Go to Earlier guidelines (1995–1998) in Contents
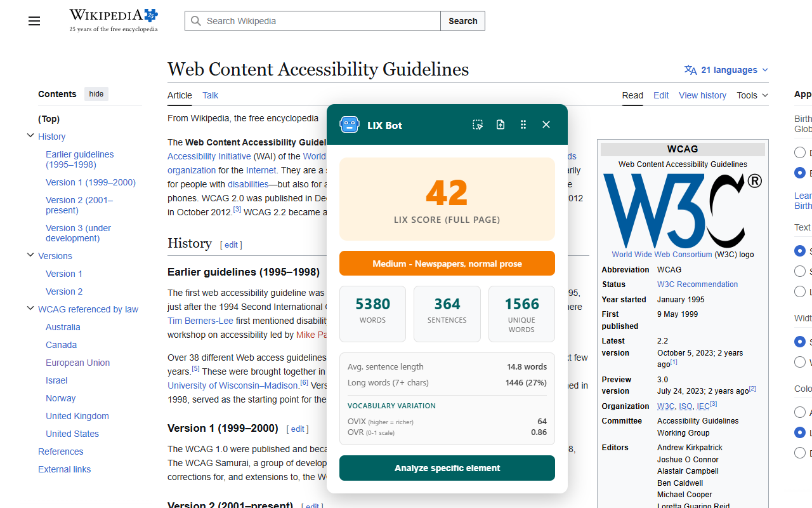The height and width of the screenshot is (508, 812). [80, 159]
